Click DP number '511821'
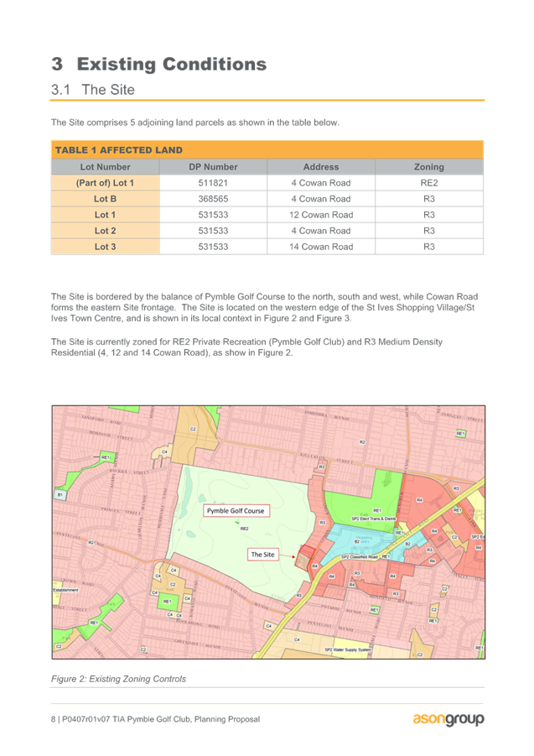This screenshot has width=534, height=756. [x=213, y=183]
